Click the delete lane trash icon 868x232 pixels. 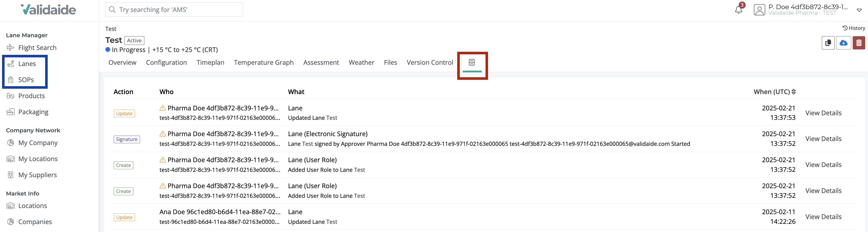[x=859, y=43]
